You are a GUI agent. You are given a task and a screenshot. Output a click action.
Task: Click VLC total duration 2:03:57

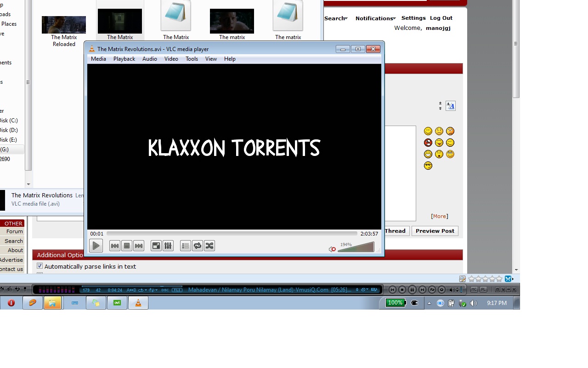(x=369, y=234)
